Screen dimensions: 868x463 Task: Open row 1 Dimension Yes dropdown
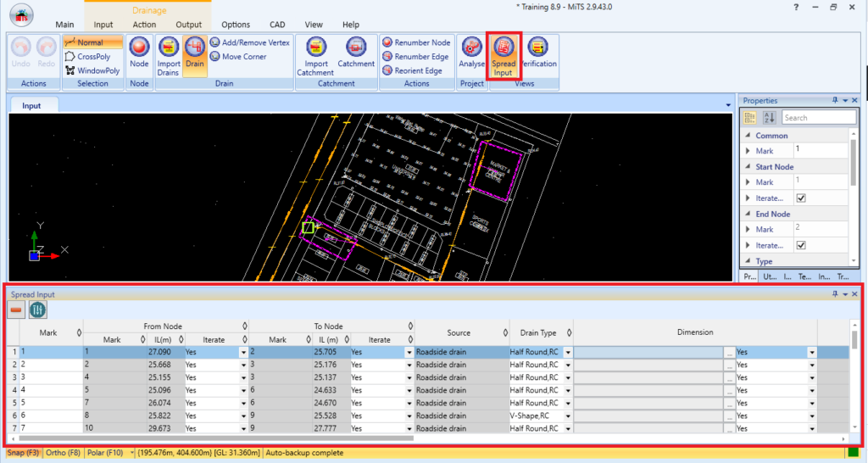point(811,352)
